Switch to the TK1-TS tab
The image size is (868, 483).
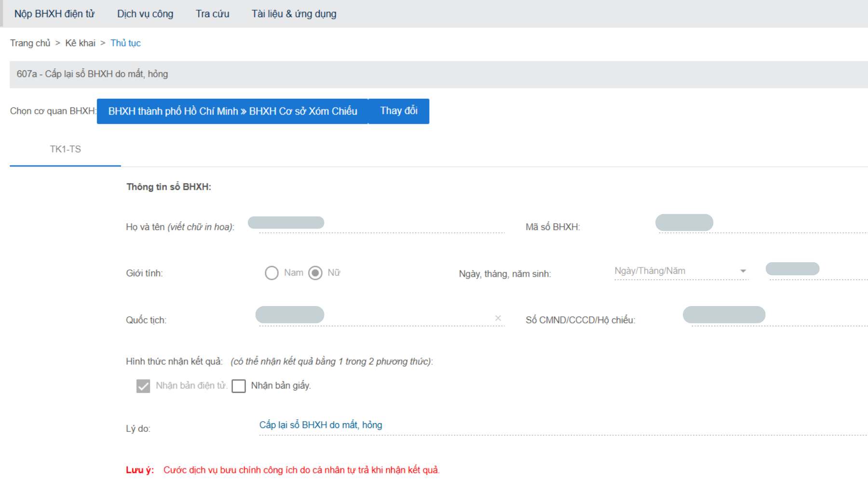pos(66,149)
